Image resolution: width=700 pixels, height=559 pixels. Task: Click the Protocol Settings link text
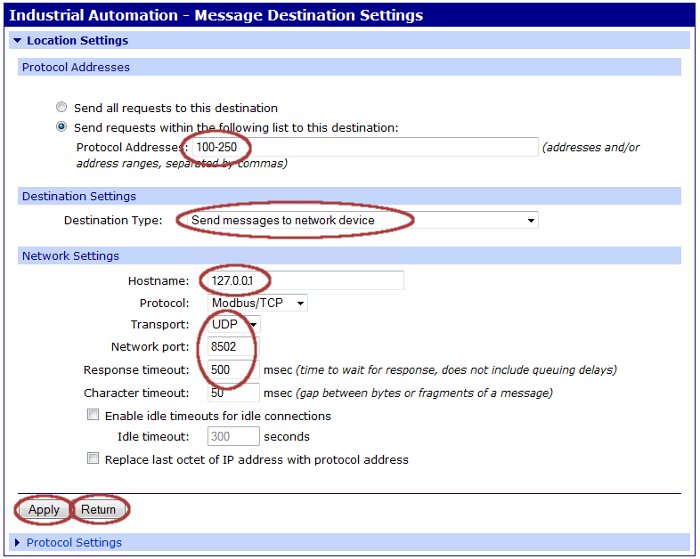click(74, 543)
